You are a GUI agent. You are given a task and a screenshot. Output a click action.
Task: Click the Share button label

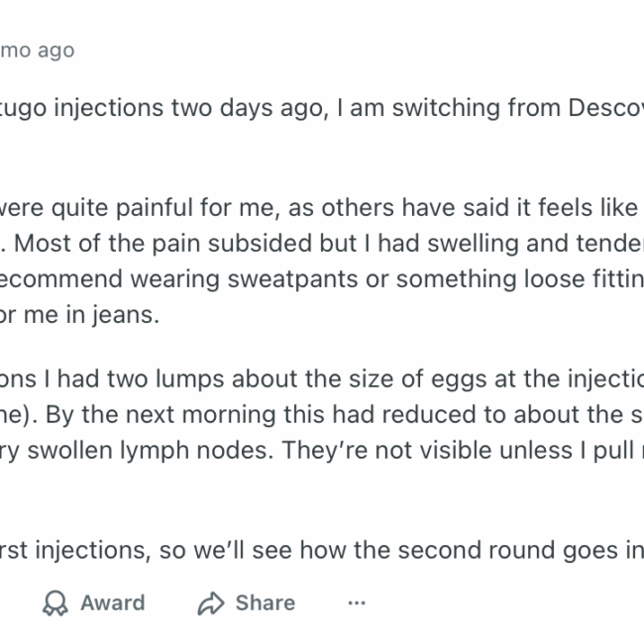(x=265, y=603)
